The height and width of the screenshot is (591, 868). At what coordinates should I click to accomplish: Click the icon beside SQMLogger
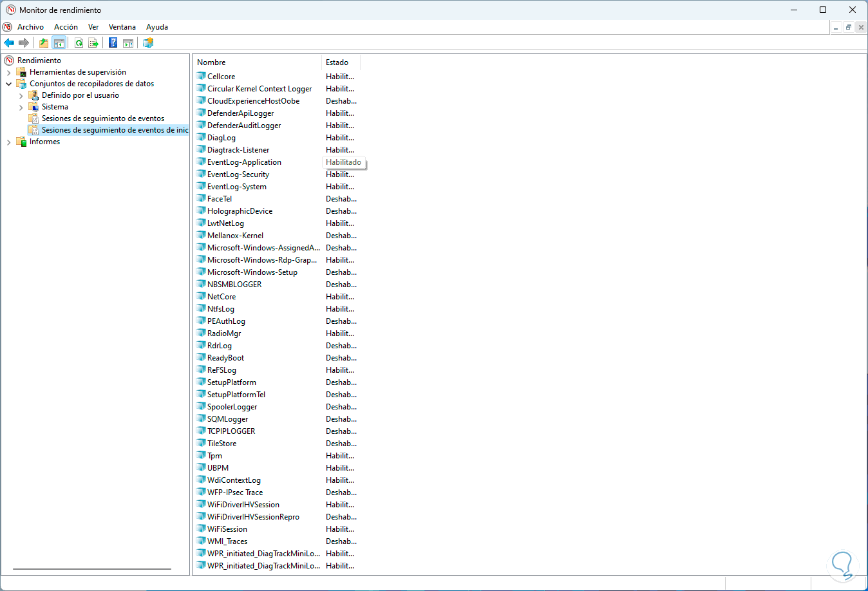[x=201, y=419]
